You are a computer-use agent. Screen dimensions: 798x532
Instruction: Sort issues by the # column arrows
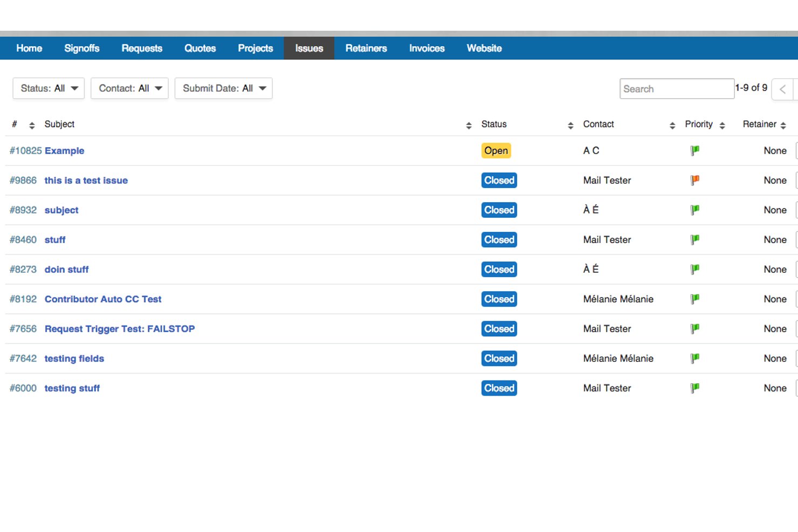[x=32, y=126]
